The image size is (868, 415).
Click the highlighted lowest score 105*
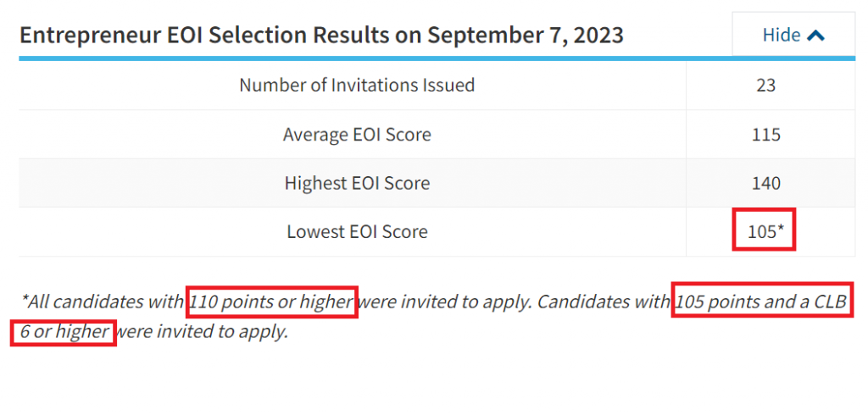click(x=765, y=230)
